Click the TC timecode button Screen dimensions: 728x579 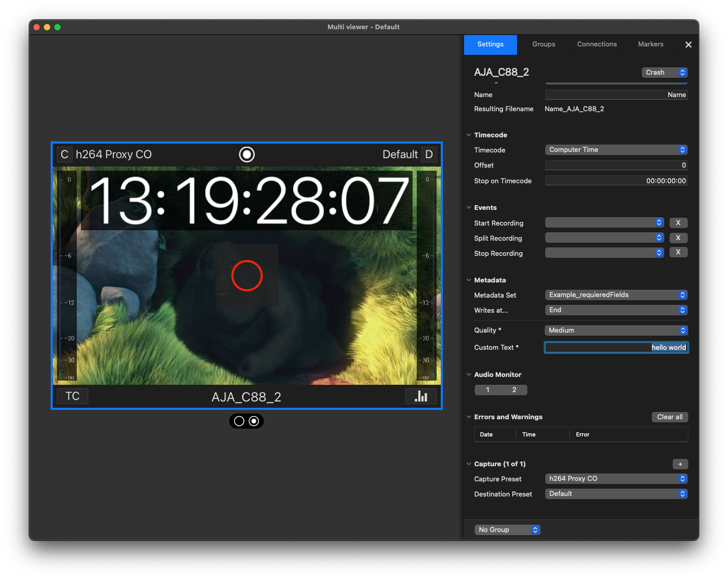pyautogui.click(x=73, y=396)
